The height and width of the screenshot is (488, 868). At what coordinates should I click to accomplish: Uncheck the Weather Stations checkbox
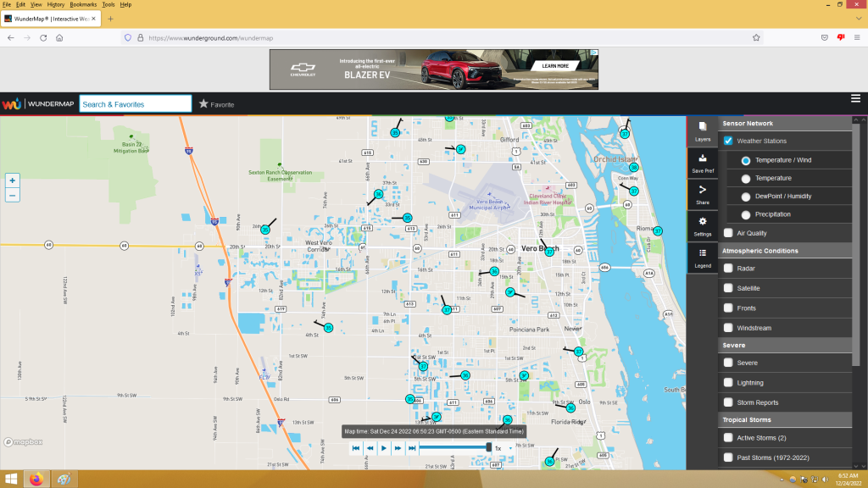click(x=728, y=141)
